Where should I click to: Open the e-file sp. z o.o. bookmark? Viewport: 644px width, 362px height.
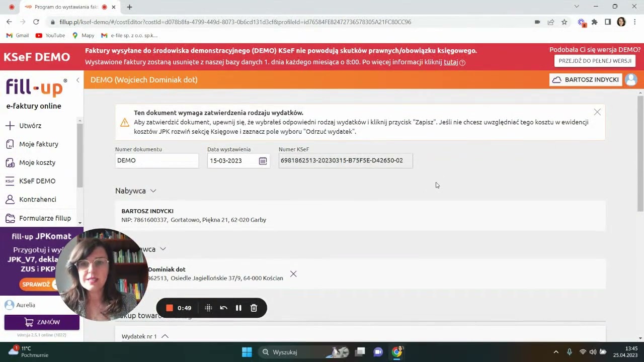point(129,36)
